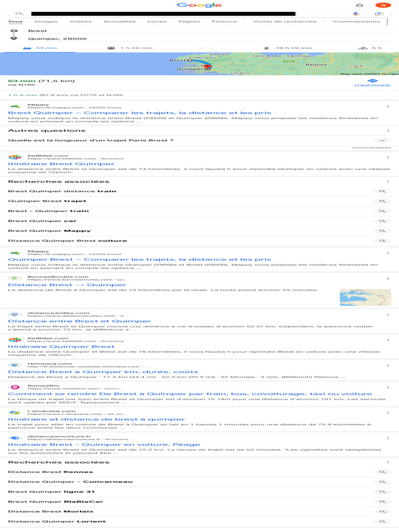Screen dimensions: 399x532
Task: Search icon for Distance Brest Rennes
Action: (x=382, y=472)
